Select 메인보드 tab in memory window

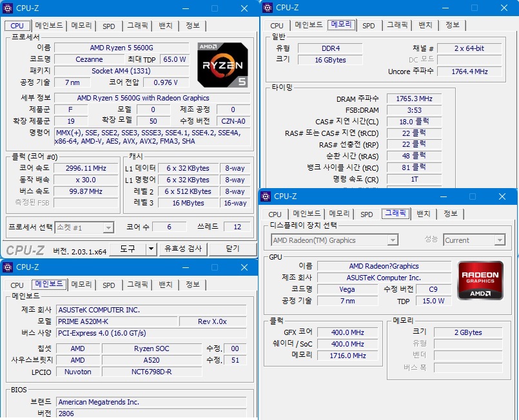309,25
